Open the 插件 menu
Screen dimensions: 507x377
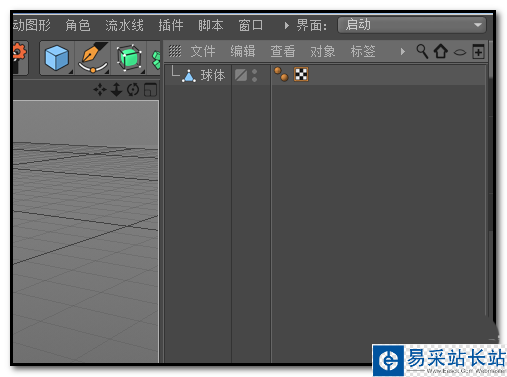(171, 25)
